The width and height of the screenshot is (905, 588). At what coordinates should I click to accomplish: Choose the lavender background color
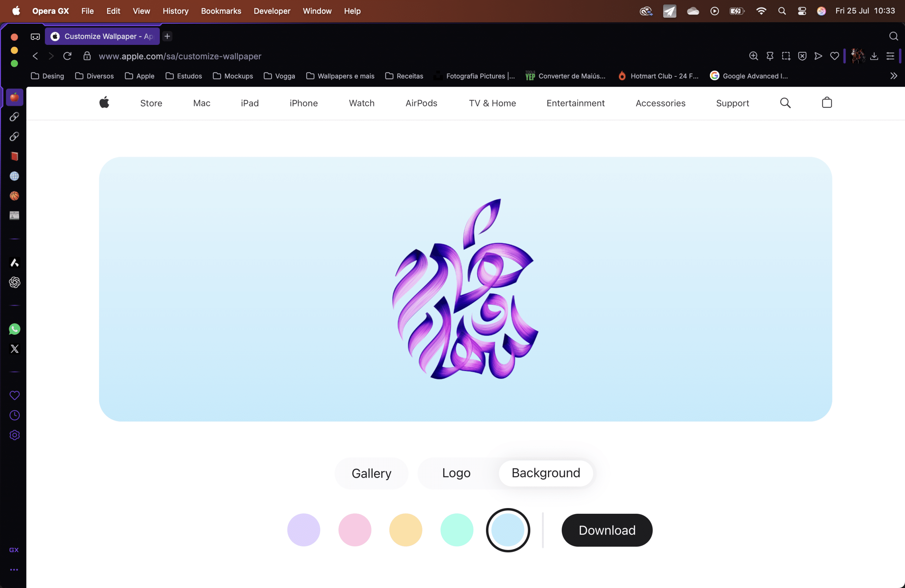(303, 530)
